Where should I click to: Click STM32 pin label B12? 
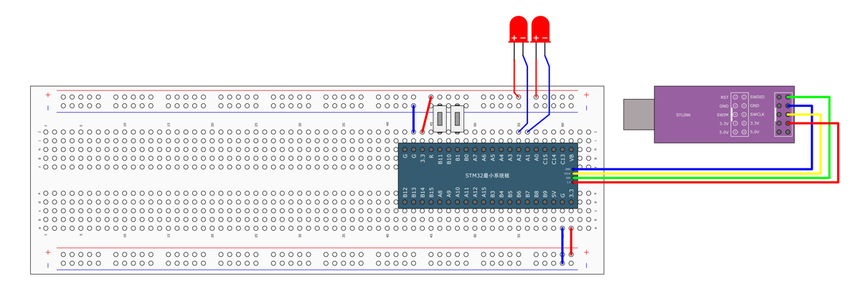(405, 192)
